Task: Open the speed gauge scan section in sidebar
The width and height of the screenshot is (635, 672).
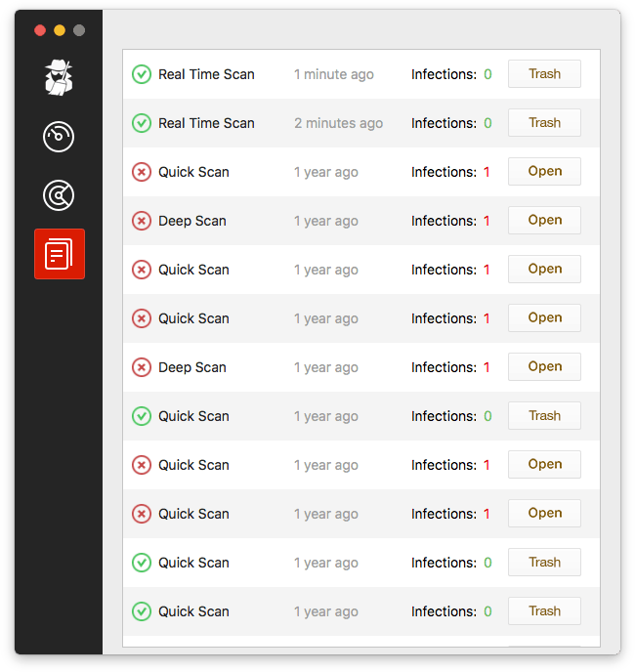Action: pos(59,137)
